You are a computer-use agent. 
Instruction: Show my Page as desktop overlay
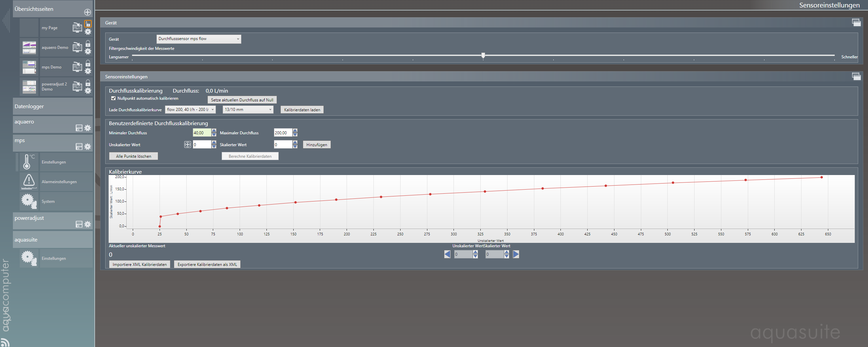(x=77, y=27)
